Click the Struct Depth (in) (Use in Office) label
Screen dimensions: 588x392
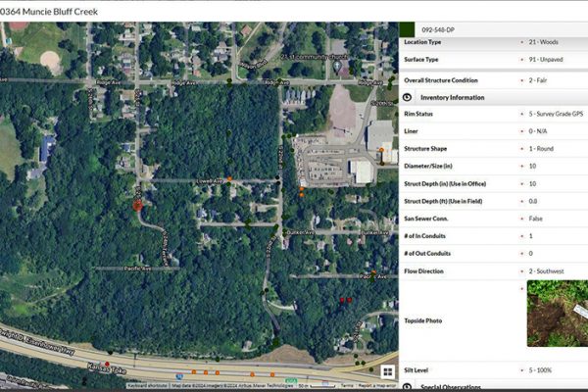coord(445,184)
